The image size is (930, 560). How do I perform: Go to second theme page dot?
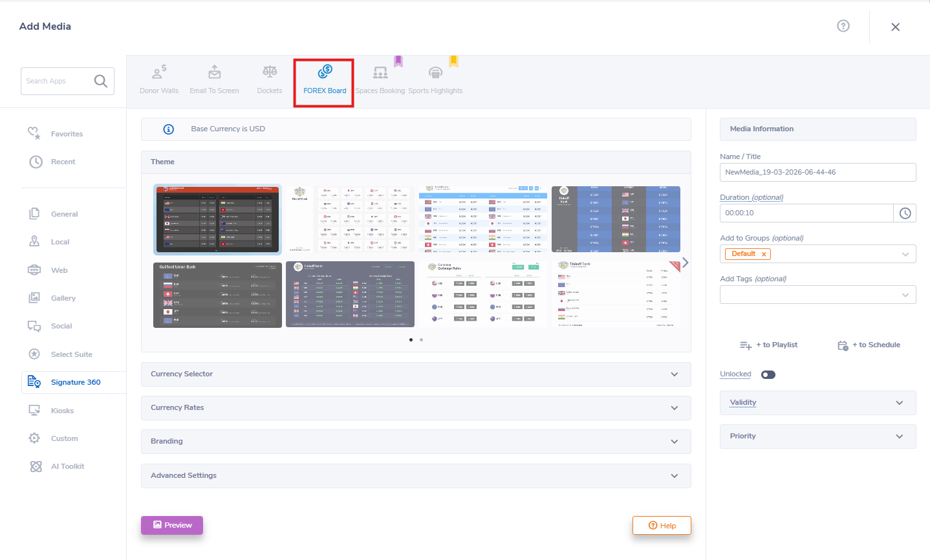pyautogui.click(x=421, y=339)
